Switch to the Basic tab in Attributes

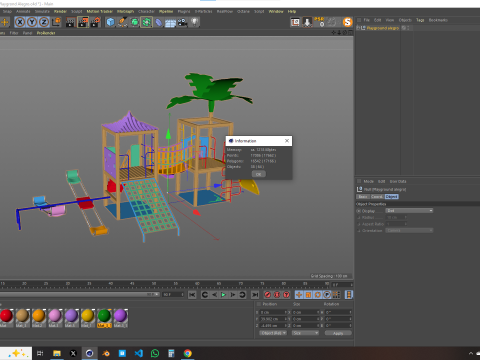tap(363, 197)
